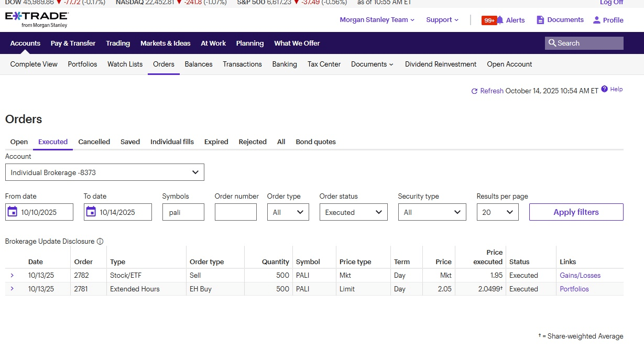Image resolution: width=644 pixels, height=348 pixels.
Task: Open the From date calendar icon
Action: (x=13, y=212)
